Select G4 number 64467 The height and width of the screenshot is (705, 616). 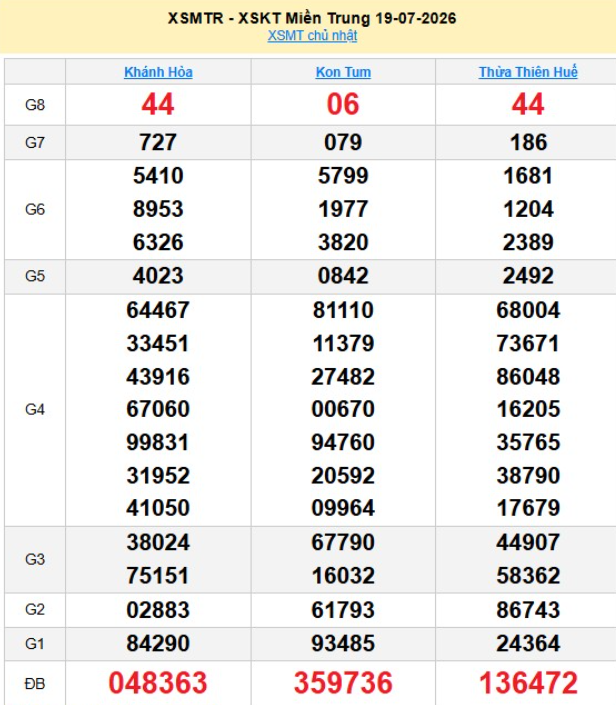(x=158, y=310)
